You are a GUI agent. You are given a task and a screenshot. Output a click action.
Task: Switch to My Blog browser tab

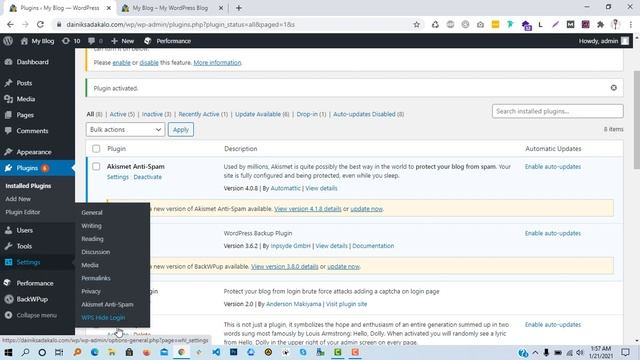171,8
